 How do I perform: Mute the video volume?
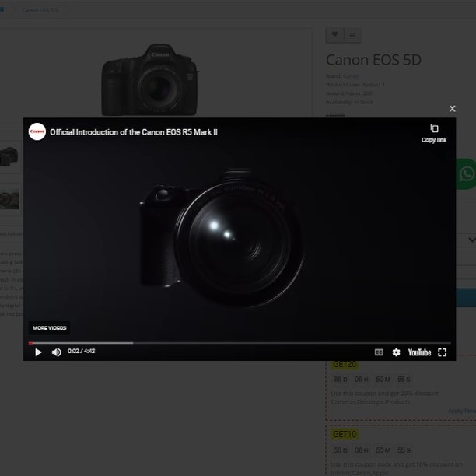click(x=57, y=352)
